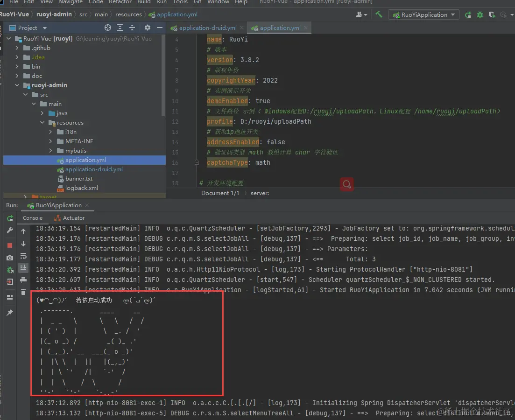Pin the Run tab with pin icon
This screenshot has width=515, height=420.
click(10, 312)
